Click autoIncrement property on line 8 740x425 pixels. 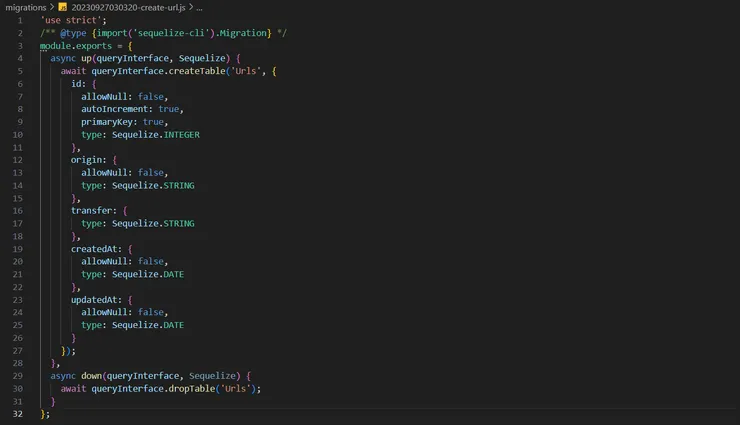pyautogui.click(x=114, y=109)
